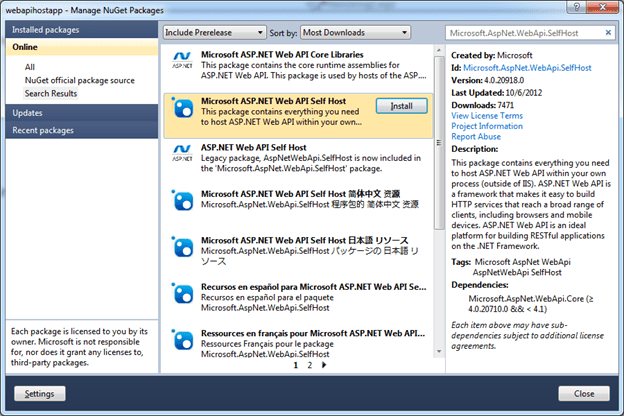Select Search Results in Online list
This screenshot has height=416, width=624.
click(x=51, y=93)
